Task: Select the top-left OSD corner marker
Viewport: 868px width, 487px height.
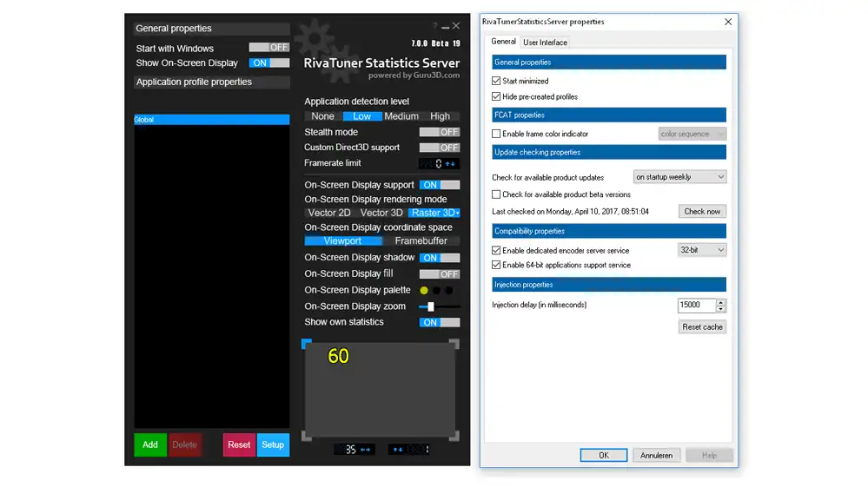Action: coord(307,344)
